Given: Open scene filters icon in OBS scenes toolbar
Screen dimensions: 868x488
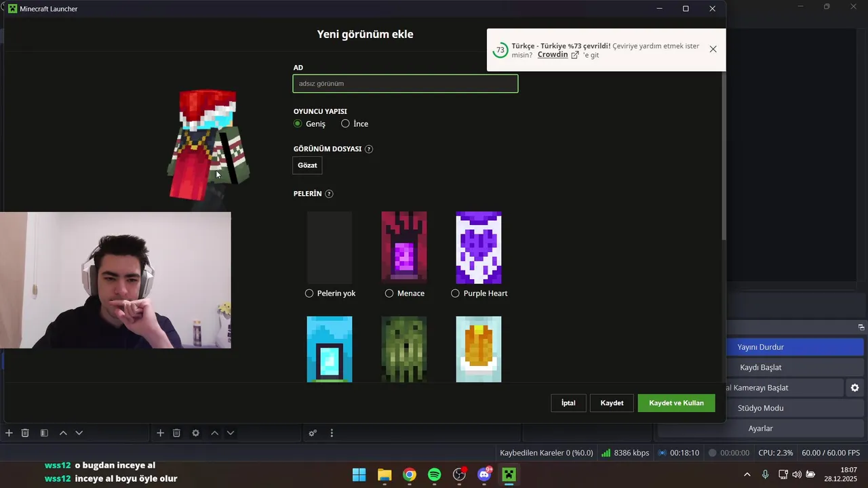Looking at the screenshot, I should tap(44, 433).
